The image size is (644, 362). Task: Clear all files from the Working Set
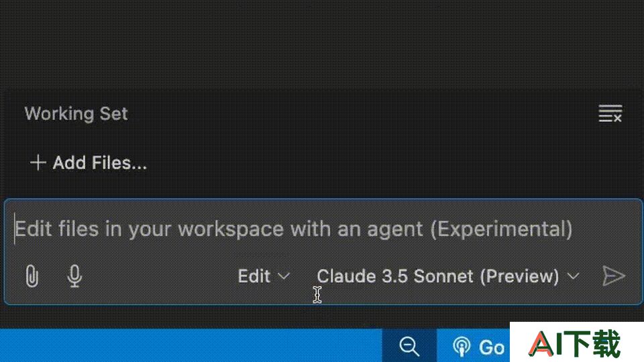(x=610, y=114)
